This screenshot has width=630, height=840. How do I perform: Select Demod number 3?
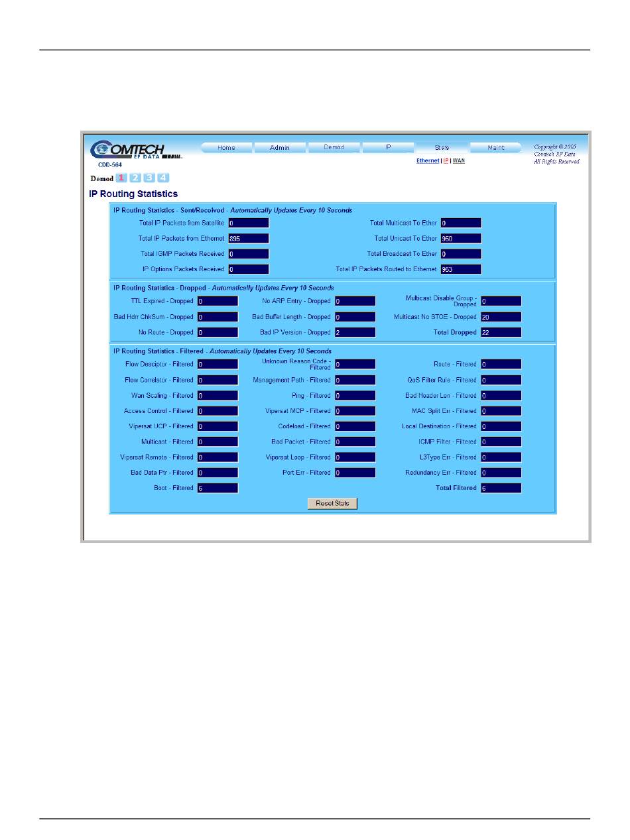click(x=149, y=178)
